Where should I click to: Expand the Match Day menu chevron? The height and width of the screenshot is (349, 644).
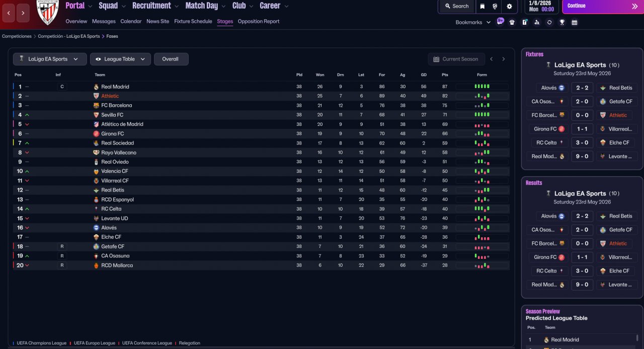coord(222,7)
